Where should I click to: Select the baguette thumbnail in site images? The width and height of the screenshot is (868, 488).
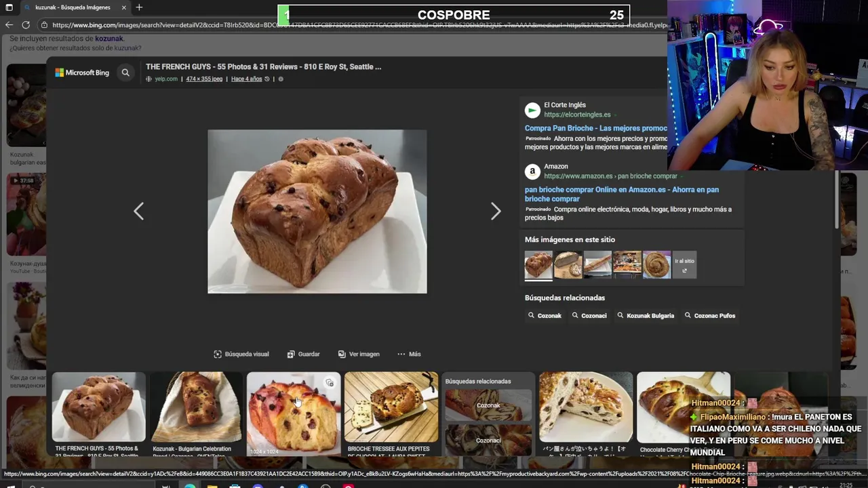pyautogui.click(x=597, y=264)
